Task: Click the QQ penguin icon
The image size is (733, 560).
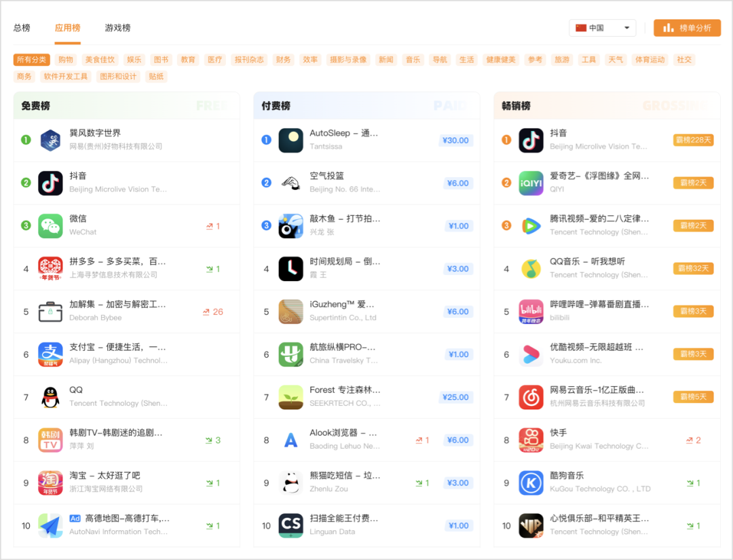Action: [x=50, y=397]
